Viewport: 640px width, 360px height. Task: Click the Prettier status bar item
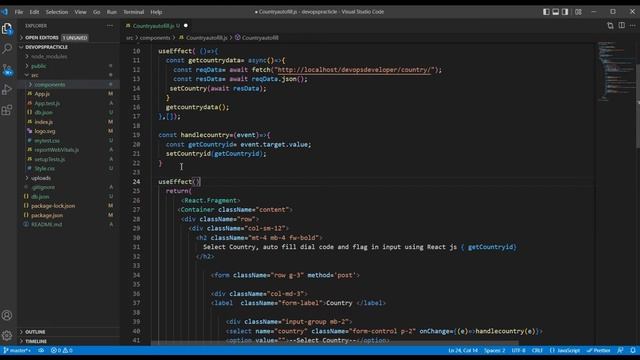click(598, 351)
